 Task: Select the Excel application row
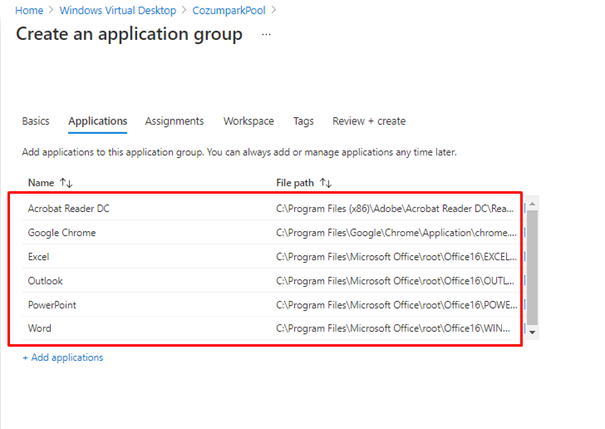pyautogui.click(x=270, y=257)
